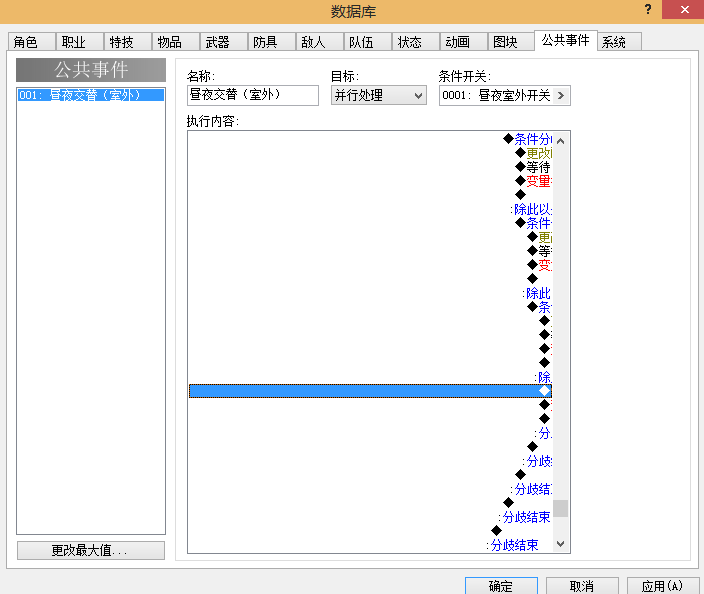Open 条件开关 selector 0001: 昼夜室外开关
This screenshot has height=594, width=704.
click(x=505, y=95)
